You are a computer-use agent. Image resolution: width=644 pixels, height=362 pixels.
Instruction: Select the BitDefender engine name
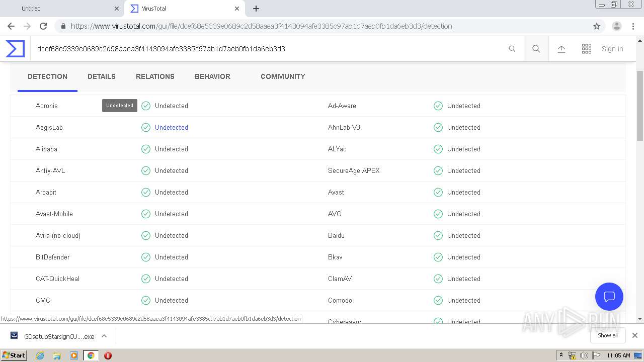coord(52,257)
